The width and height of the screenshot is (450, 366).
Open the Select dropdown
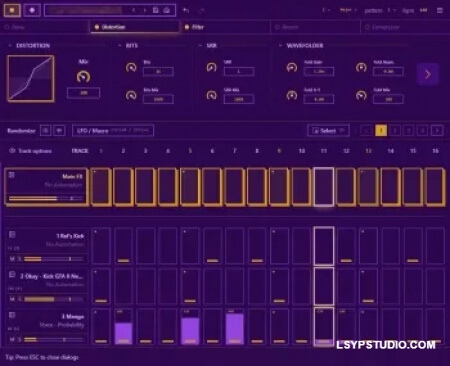[328, 131]
